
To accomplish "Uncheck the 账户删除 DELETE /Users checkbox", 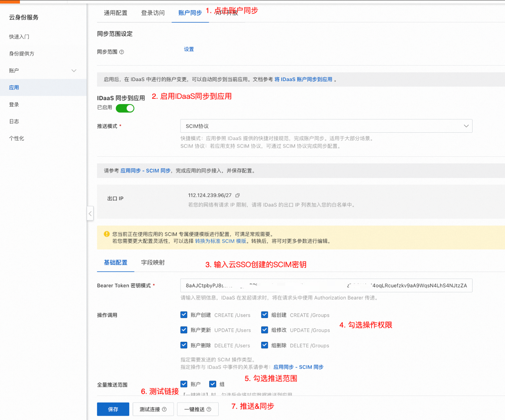I will 184,345.
